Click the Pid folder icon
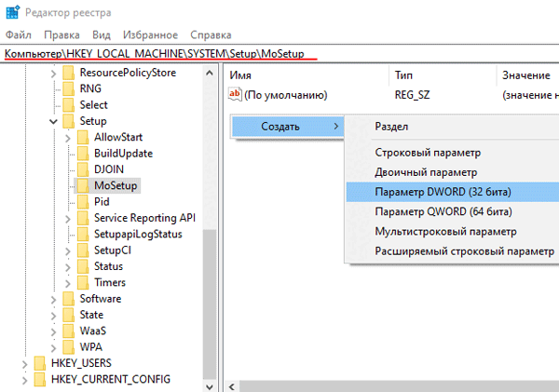 tap(83, 202)
